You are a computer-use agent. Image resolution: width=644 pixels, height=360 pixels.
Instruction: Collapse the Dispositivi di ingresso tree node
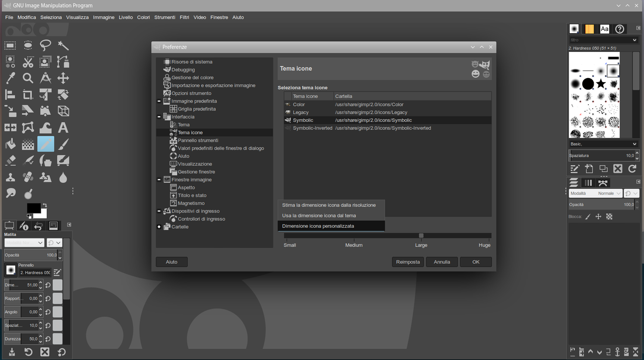pos(159,211)
